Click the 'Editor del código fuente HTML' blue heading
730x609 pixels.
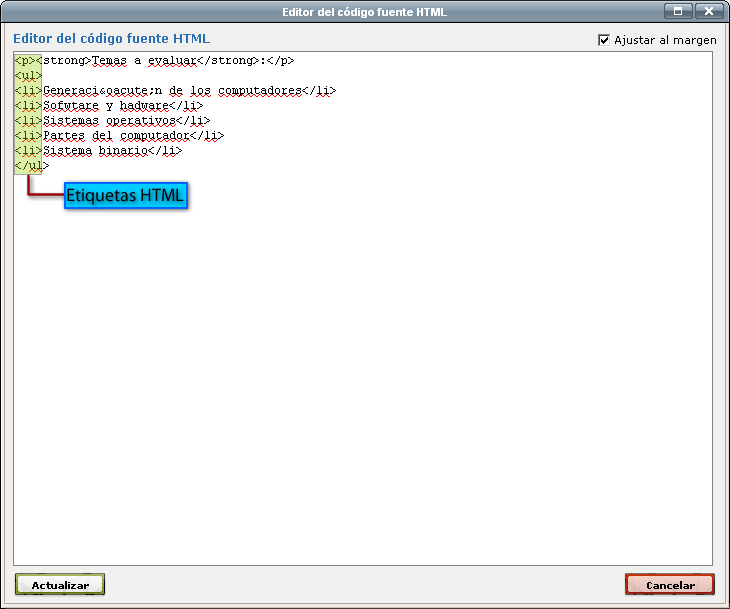click(x=112, y=38)
